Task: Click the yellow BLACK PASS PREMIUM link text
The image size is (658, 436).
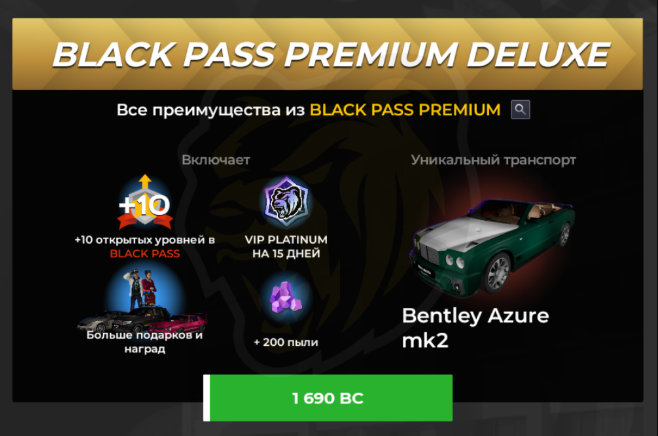Action: 405,110
